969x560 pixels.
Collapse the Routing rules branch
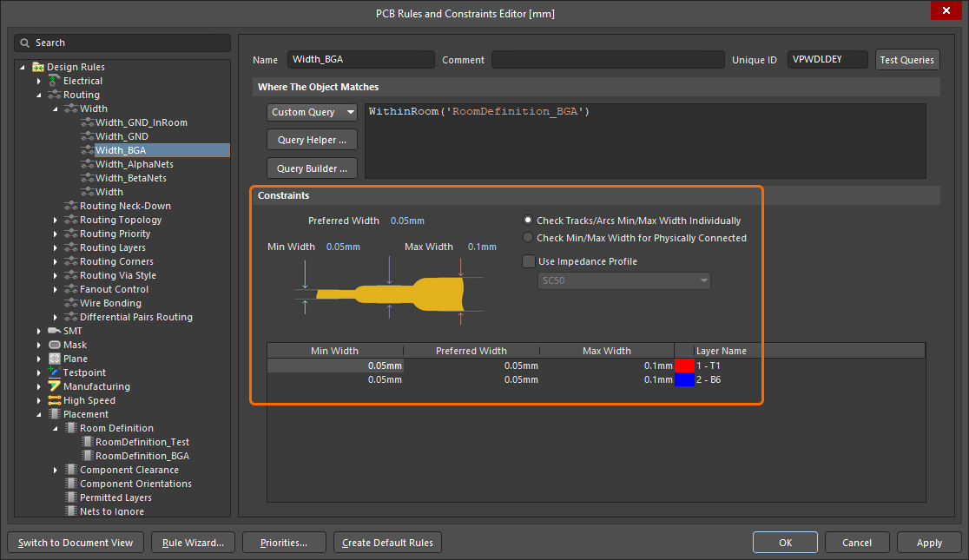(38, 96)
